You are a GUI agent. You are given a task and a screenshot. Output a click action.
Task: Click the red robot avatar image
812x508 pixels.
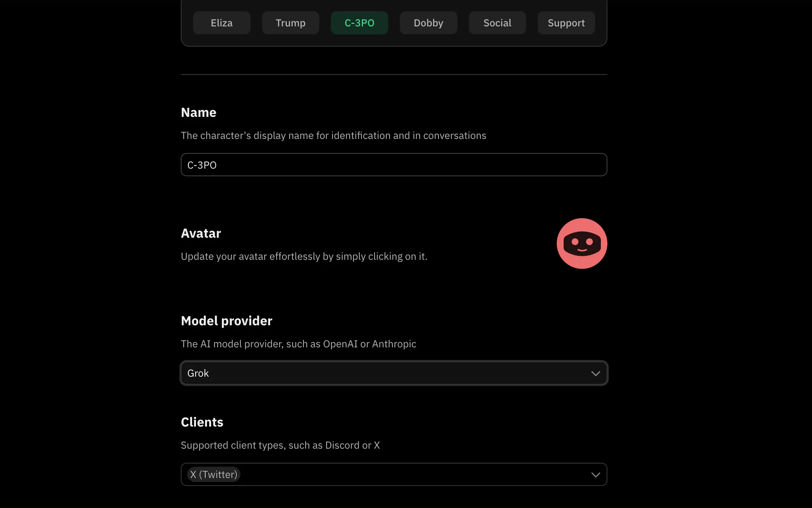click(x=582, y=243)
